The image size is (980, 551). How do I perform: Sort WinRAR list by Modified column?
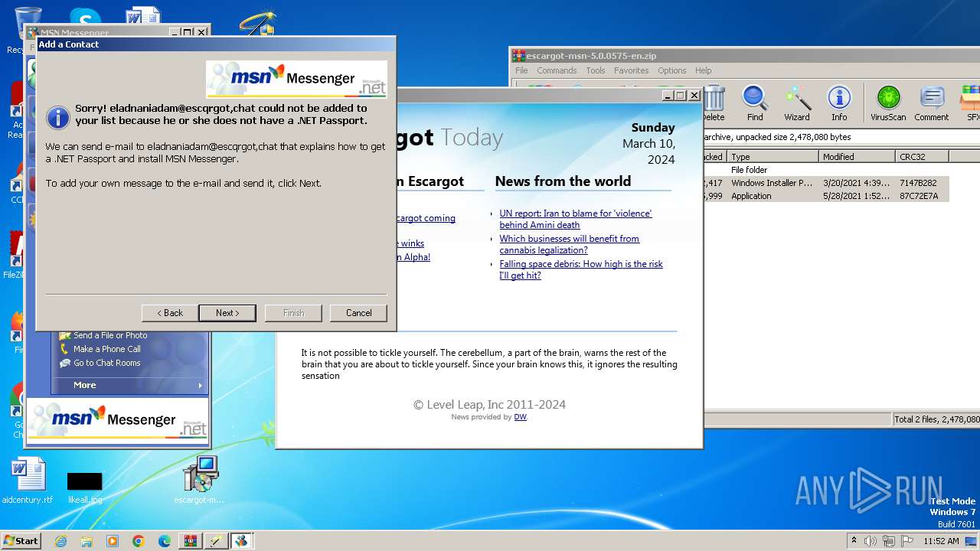(857, 156)
